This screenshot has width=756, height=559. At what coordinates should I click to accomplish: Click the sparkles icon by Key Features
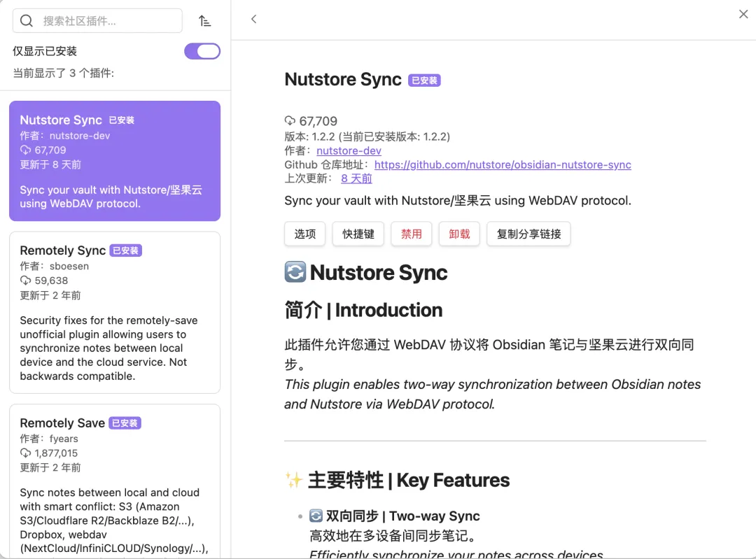(293, 480)
